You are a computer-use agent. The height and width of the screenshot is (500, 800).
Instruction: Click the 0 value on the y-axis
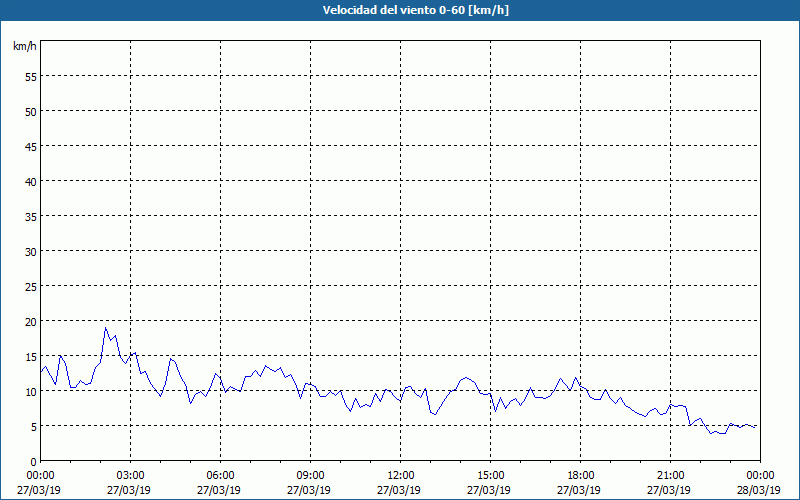click(34, 462)
